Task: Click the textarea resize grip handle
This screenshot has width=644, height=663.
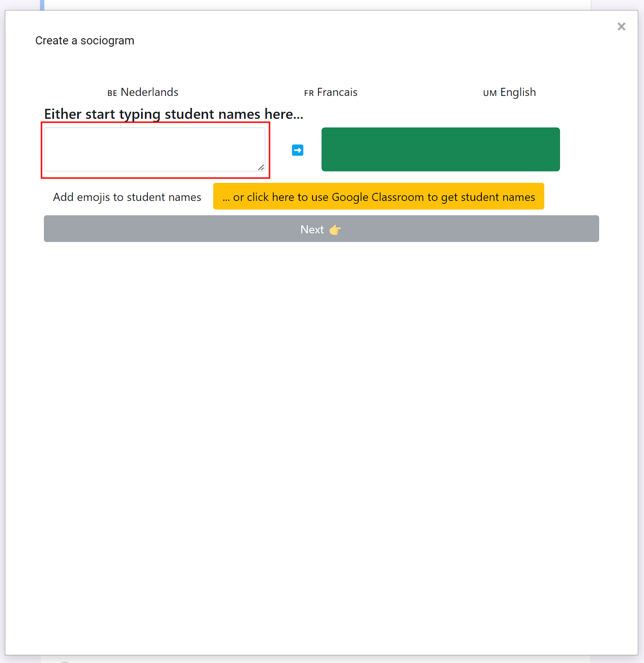Action: 261,168
